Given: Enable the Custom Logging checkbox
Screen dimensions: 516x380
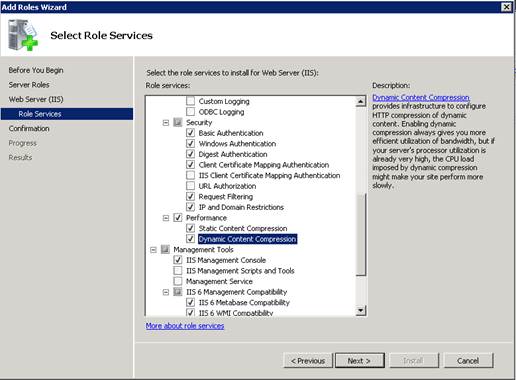Looking at the screenshot, I should (190, 101).
